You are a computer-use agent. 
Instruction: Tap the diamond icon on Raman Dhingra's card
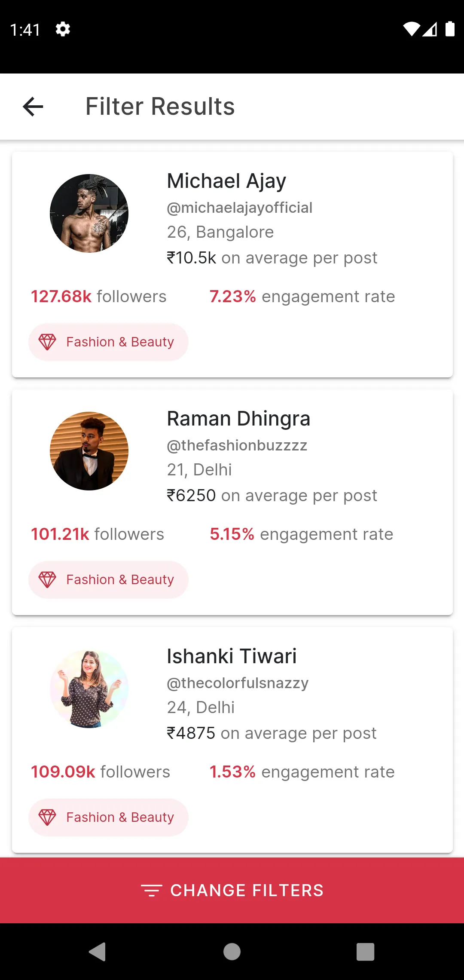tap(47, 580)
